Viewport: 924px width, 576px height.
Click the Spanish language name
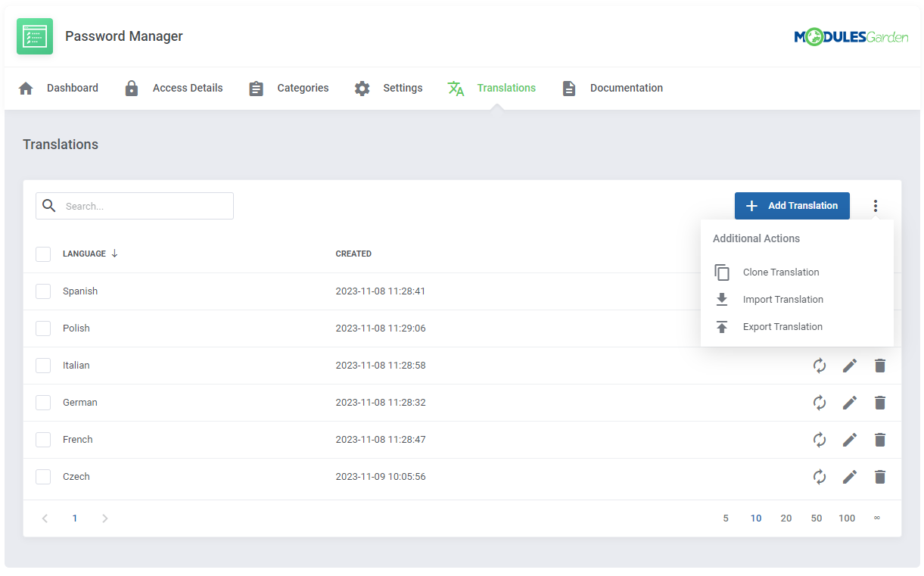80,291
